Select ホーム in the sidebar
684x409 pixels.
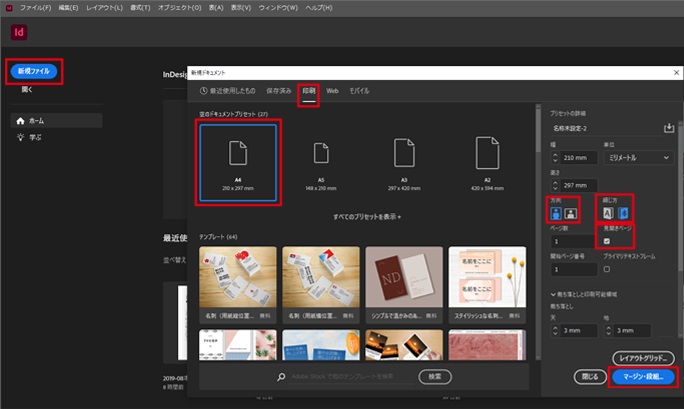click(x=57, y=121)
